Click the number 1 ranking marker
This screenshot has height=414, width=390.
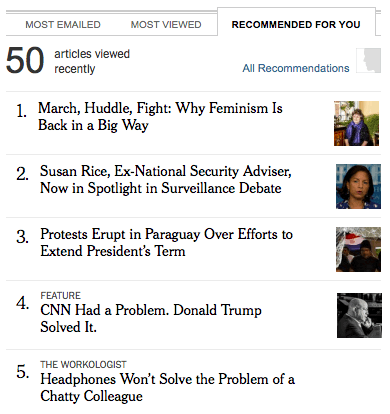[22, 111]
